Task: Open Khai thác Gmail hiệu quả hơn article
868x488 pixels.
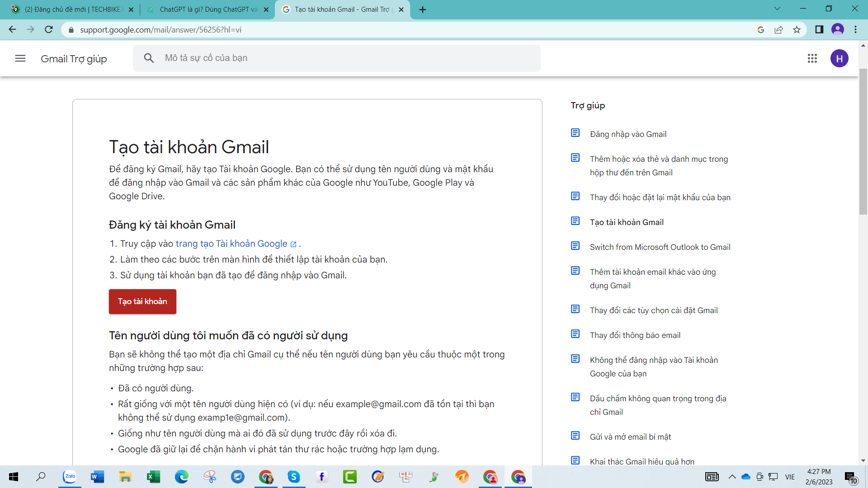Action: [642, 461]
